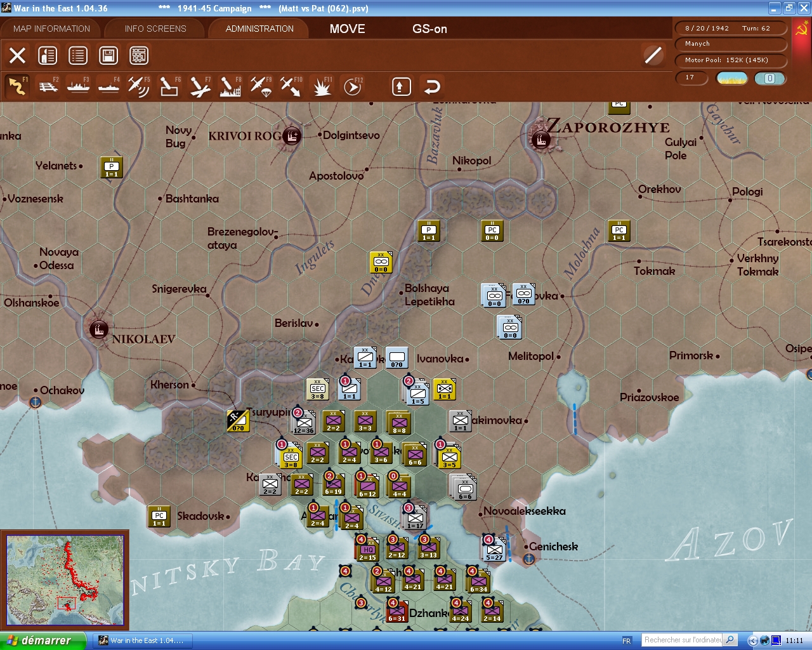Open the Windows démarrer start menu
This screenshot has height=650, width=812.
(x=43, y=640)
